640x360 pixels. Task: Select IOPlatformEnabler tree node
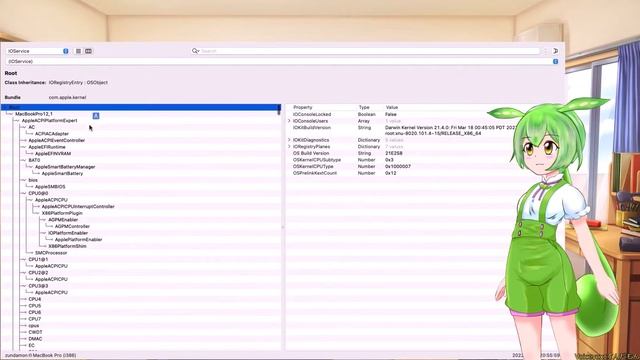(68, 233)
